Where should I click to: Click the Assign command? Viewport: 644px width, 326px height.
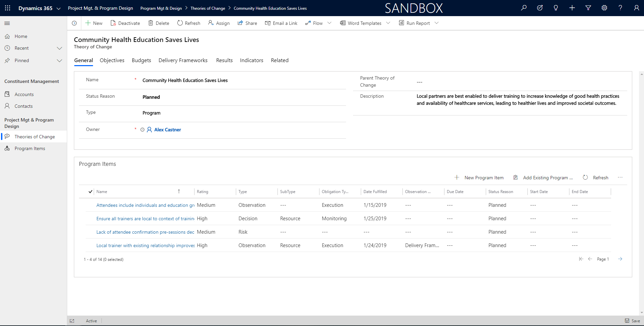pos(219,23)
